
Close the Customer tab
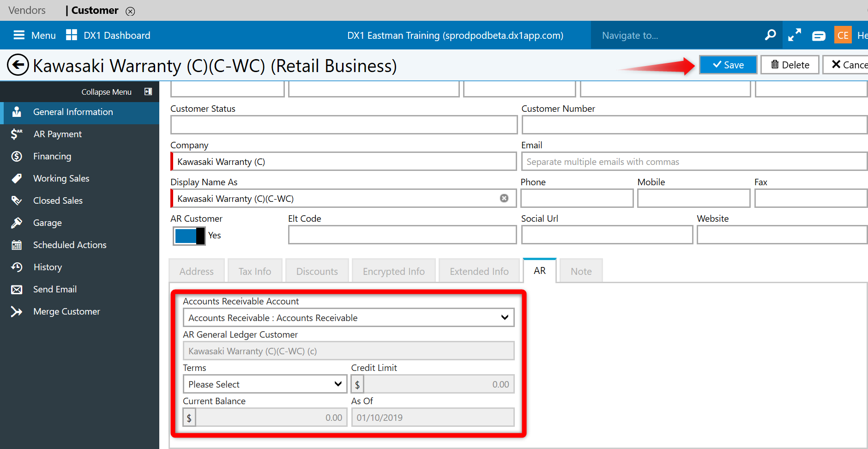131,11
